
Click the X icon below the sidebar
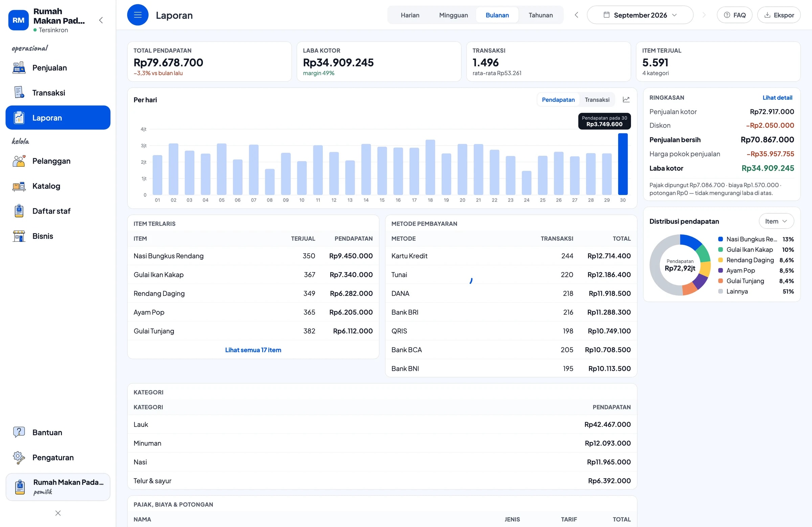tap(58, 513)
